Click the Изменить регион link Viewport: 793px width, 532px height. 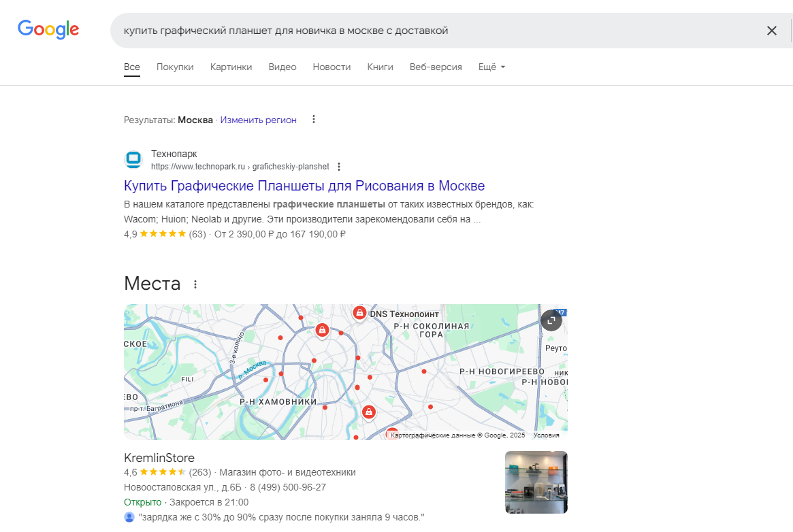click(x=258, y=120)
